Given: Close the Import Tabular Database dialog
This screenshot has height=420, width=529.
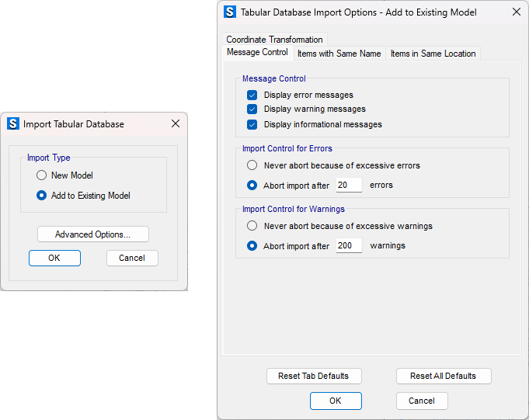Looking at the screenshot, I should [176, 123].
